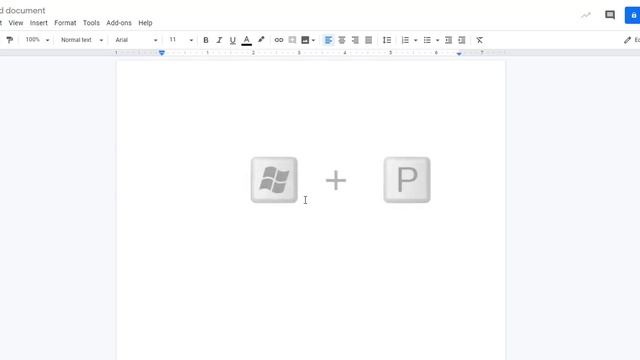The height and width of the screenshot is (360, 640).
Task: Click Decrease indent icon
Action: coord(449,40)
